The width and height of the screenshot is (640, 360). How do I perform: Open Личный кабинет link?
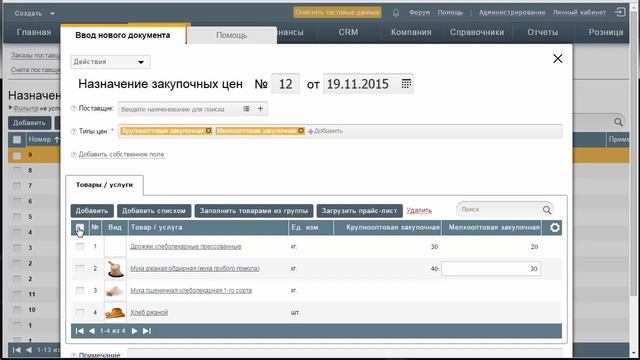pyautogui.click(x=579, y=12)
